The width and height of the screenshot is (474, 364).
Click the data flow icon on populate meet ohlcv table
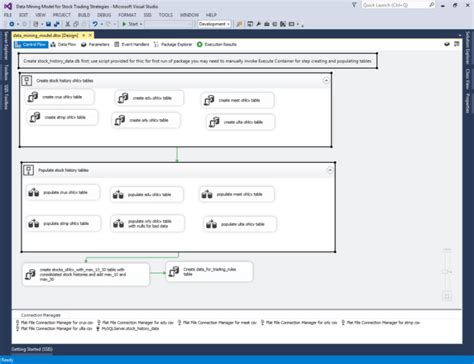click(207, 194)
